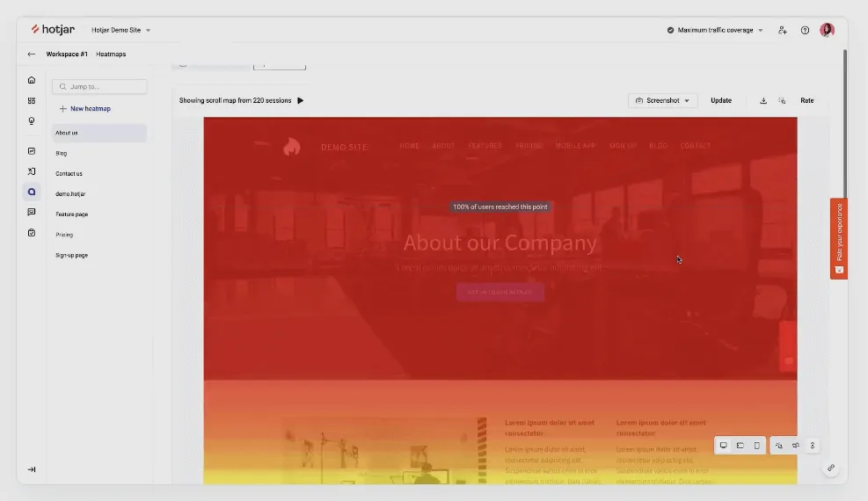Screen dimensions: 868x501
Task: Open the invite team member icon
Action: (x=782, y=31)
